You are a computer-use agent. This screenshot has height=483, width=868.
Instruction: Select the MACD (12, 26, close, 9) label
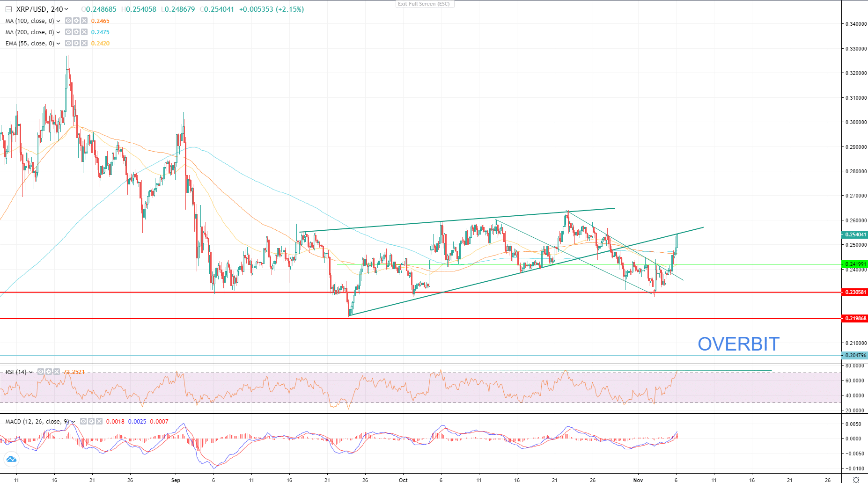point(37,422)
